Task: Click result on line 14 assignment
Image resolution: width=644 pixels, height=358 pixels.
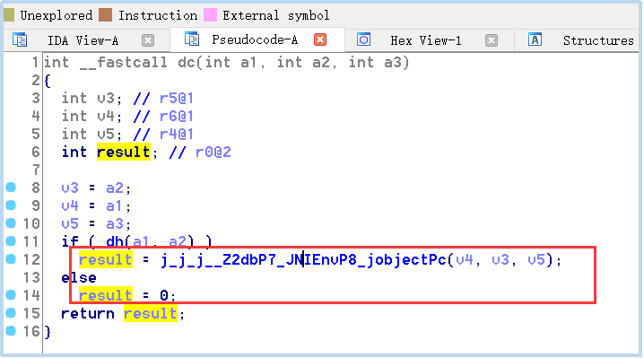Action: (x=106, y=295)
